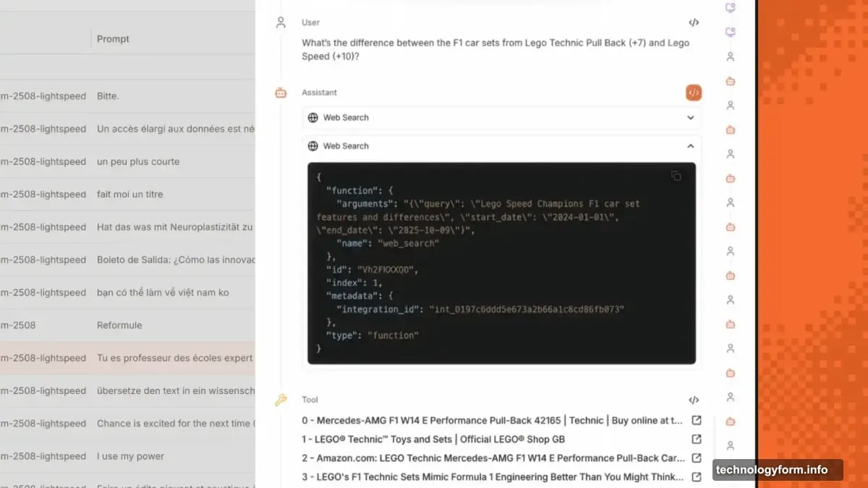Open external link for LEGO Technic Toys and Sets result
The image size is (868, 488).
[x=697, y=439]
